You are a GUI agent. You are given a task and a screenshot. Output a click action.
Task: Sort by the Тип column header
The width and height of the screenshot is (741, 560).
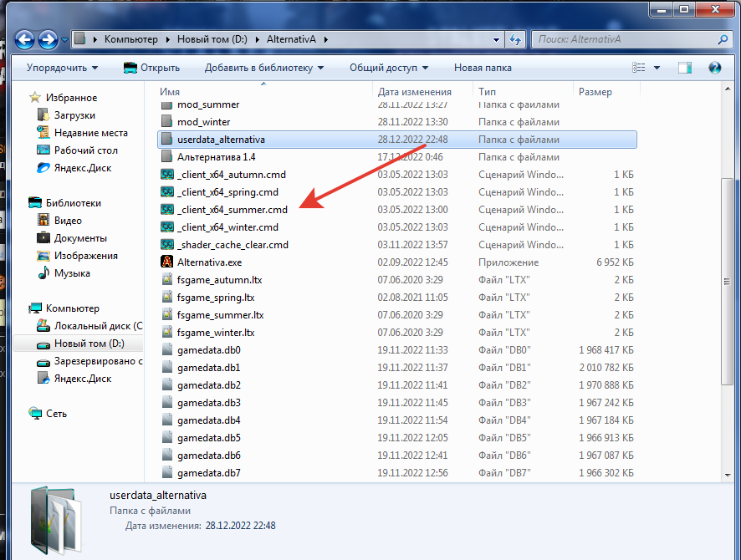point(487,92)
